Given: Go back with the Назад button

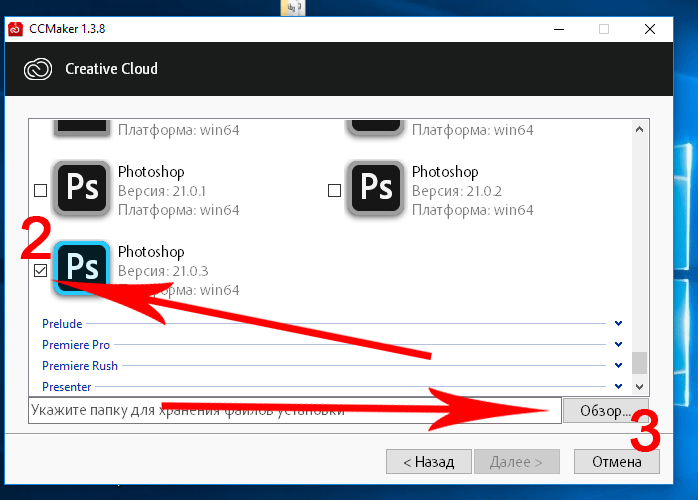Looking at the screenshot, I should 429,462.
